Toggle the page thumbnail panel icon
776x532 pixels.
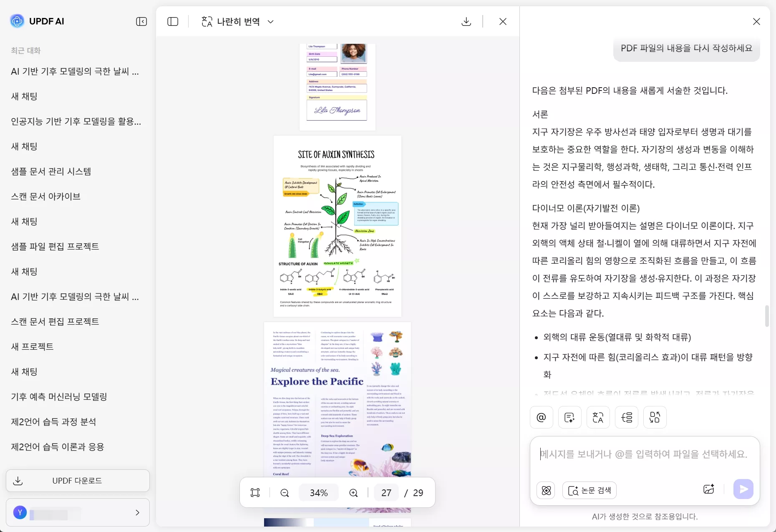click(172, 21)
